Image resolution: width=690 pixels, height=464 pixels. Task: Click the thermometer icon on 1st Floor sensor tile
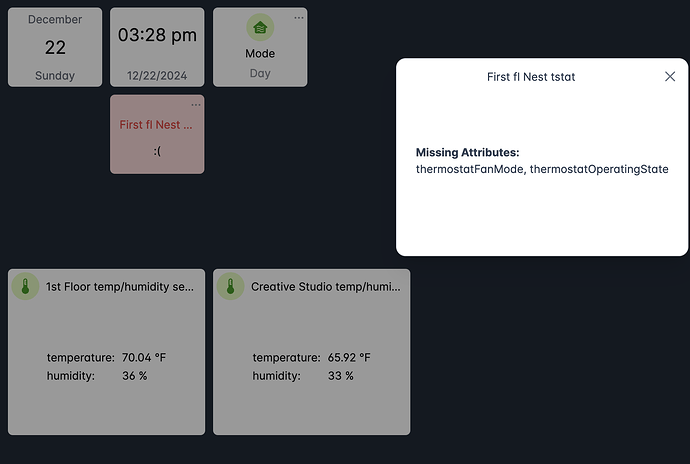pos(25,287)
